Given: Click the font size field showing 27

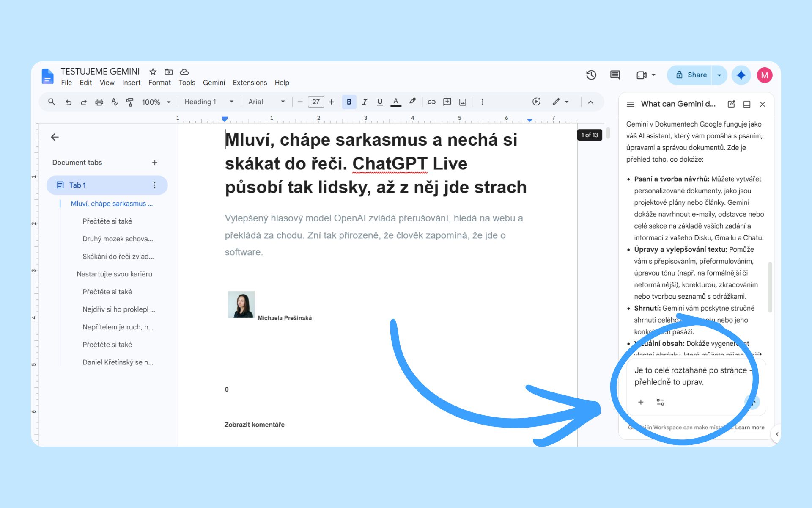Looking at the screenshot, I should coord(316,102).
